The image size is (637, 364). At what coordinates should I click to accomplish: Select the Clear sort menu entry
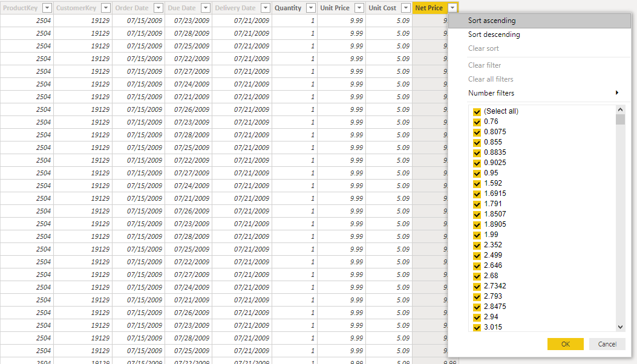pos(540,48)
